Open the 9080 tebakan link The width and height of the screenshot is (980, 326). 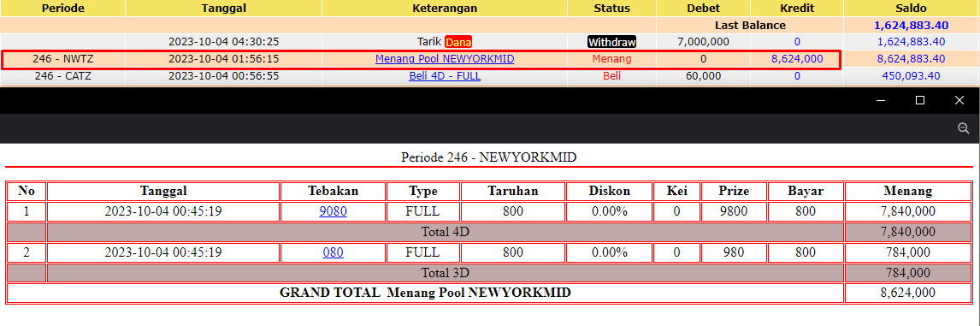tap(334, 211)
